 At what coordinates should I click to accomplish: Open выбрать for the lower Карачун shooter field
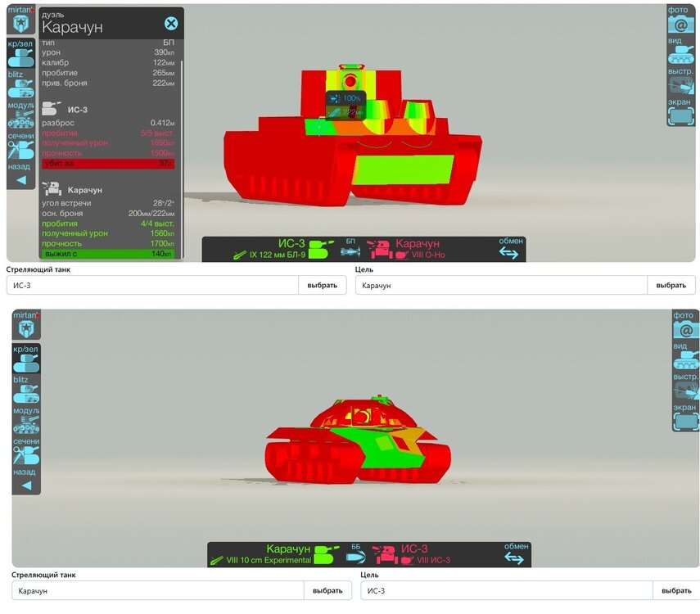coord(327,591)
